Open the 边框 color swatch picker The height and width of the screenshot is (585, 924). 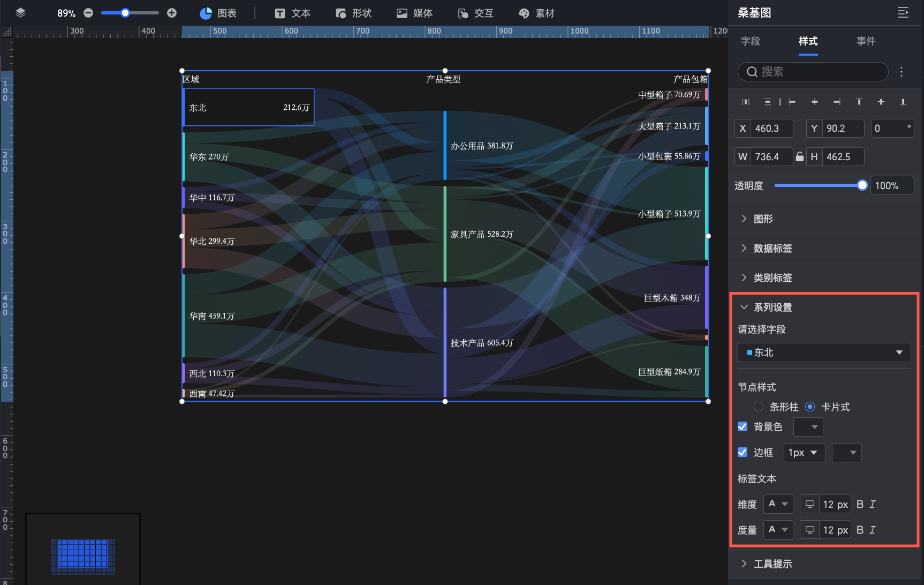click(x=847, y=452)
